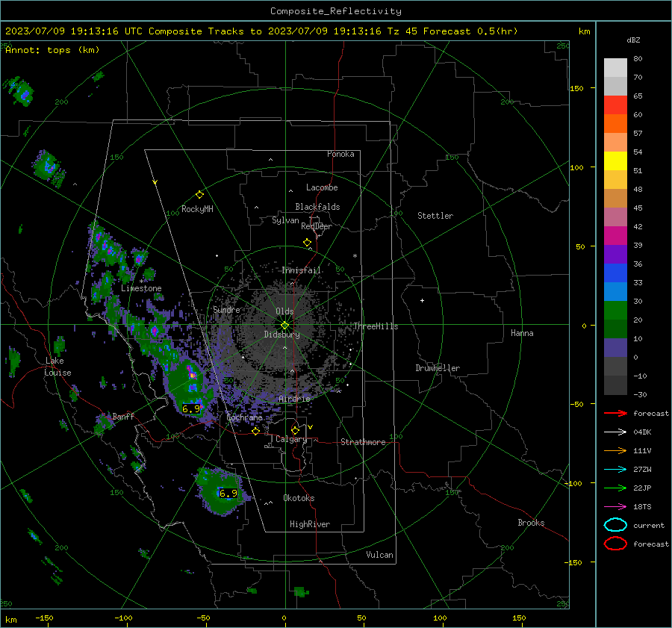Click the RedDeer city label
Screen dimensions: 672x628
pos(317,226)
